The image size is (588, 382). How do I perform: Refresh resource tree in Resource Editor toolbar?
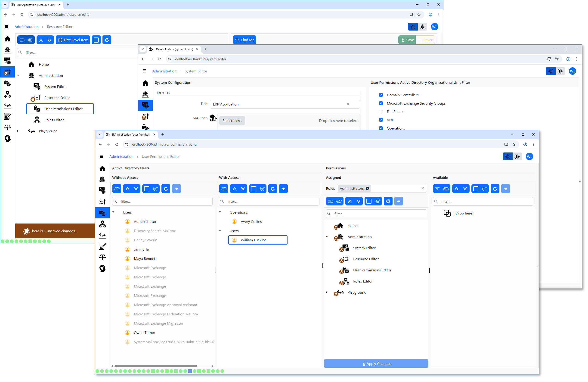107,40
